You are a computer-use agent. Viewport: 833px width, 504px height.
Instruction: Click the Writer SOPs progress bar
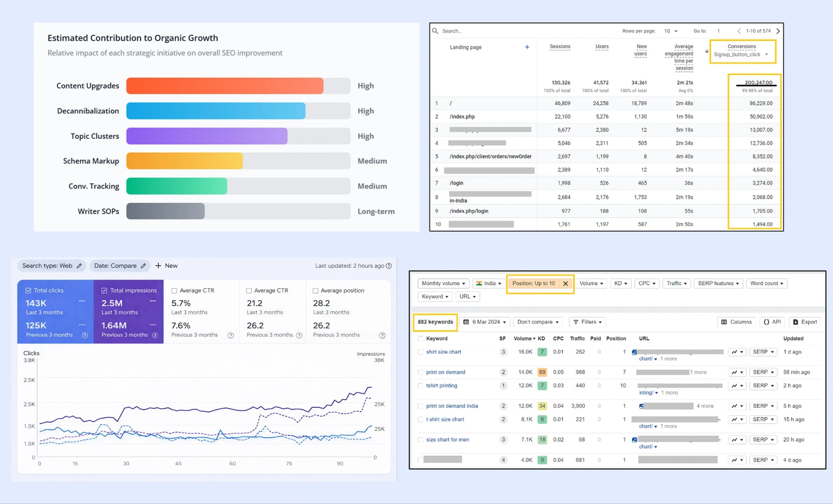[238, 211]
